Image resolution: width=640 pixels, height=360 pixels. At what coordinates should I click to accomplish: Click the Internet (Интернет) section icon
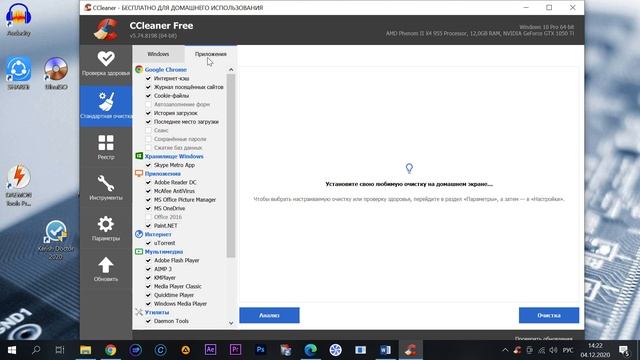tap(139, 234)
